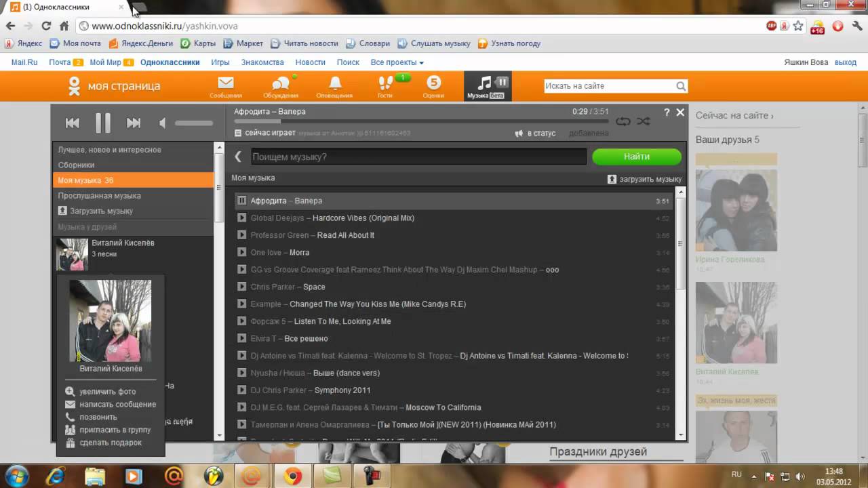Open the Почта link on Mail.Ru bar

(x=60, y=62)
